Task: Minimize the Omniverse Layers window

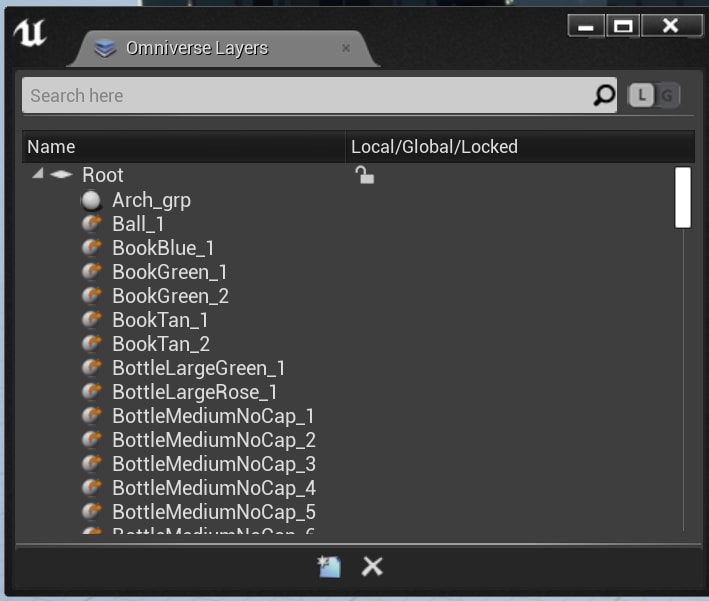Action: [x=586, y=26]
